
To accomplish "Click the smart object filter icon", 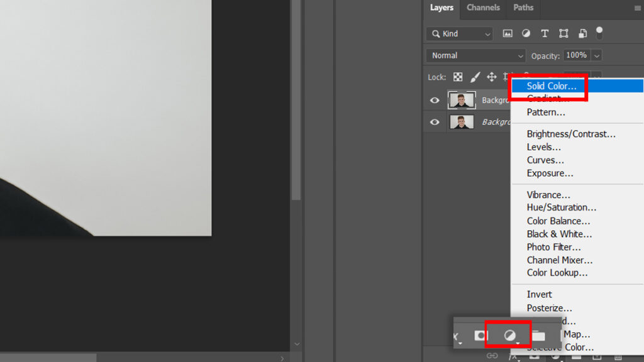I will pos(582,34).
